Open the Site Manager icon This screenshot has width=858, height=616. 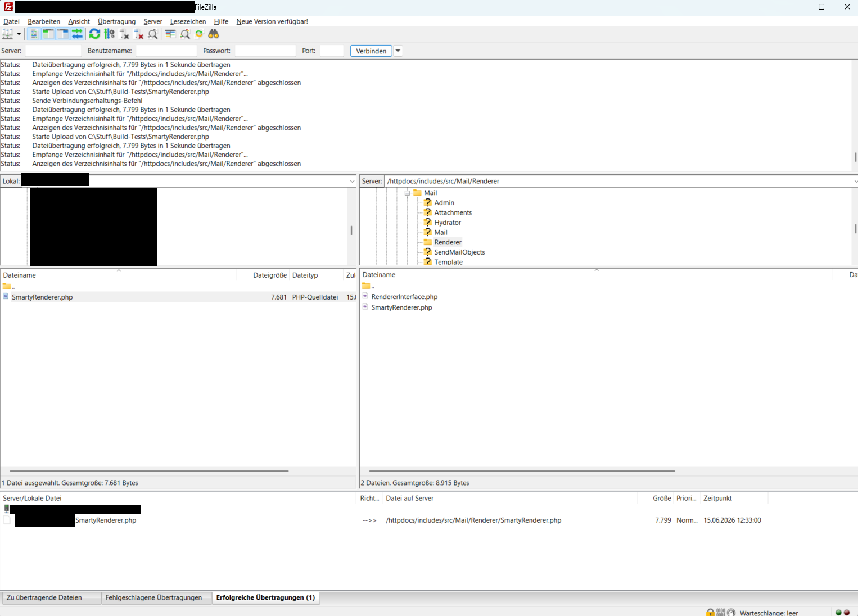8,34
